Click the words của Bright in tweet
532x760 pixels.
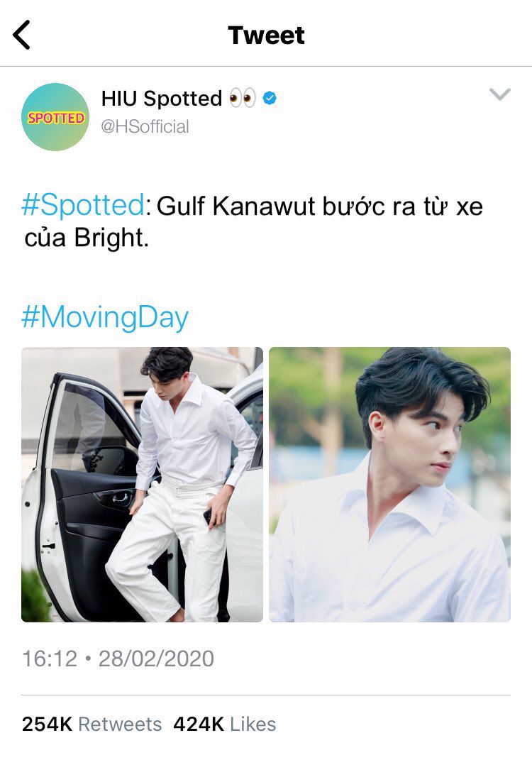tap(87, 238)
